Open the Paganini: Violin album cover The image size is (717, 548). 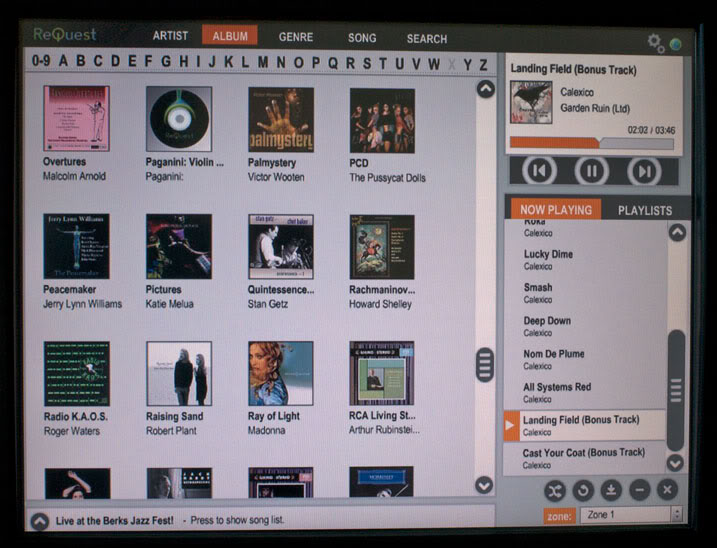[x=179, y=119]
